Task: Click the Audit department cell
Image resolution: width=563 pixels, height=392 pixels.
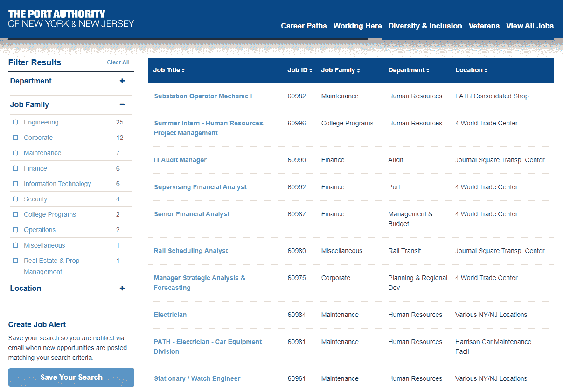Action: [x=396, y=160]
